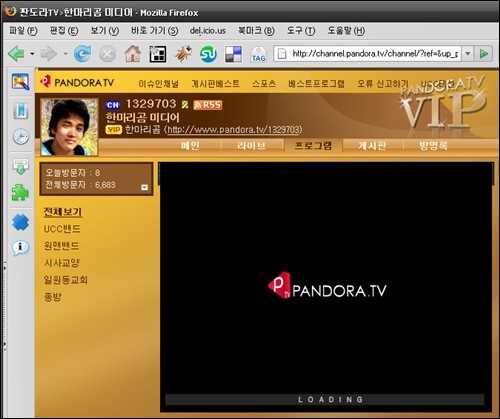Click the grey Forward arrow button
The width and height of the screenshot is (500, 419).
point(49,54)
